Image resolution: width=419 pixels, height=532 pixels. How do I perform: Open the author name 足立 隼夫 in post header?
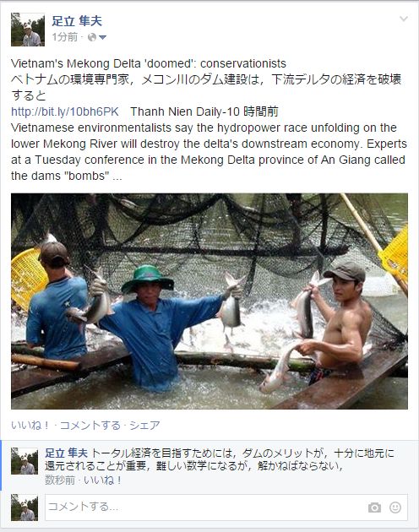[77, 21]
